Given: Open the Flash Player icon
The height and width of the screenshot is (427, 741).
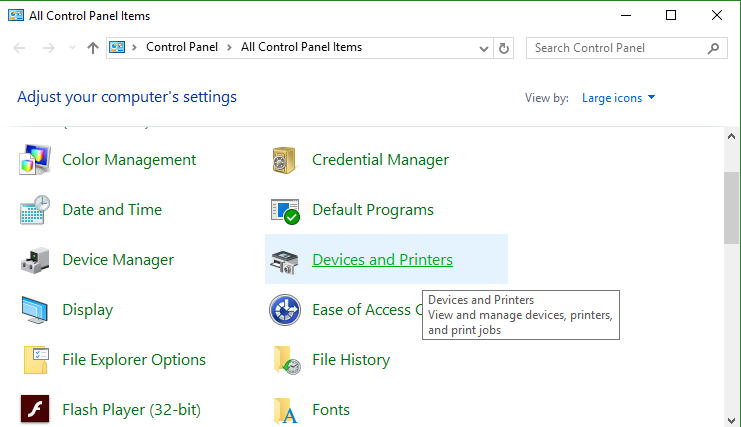Looking at the screenshot, I should click(x=35, y=410).
